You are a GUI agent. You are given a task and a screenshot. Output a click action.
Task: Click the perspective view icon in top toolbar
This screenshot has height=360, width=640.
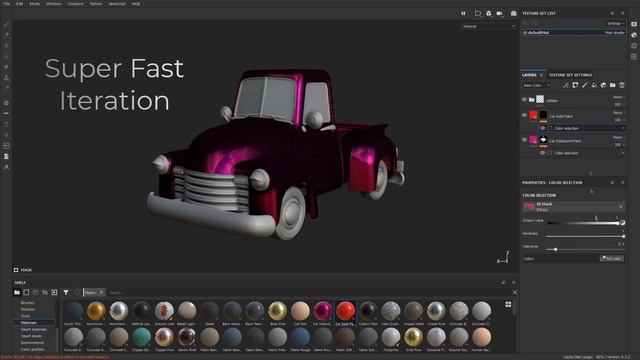[478, 13]
